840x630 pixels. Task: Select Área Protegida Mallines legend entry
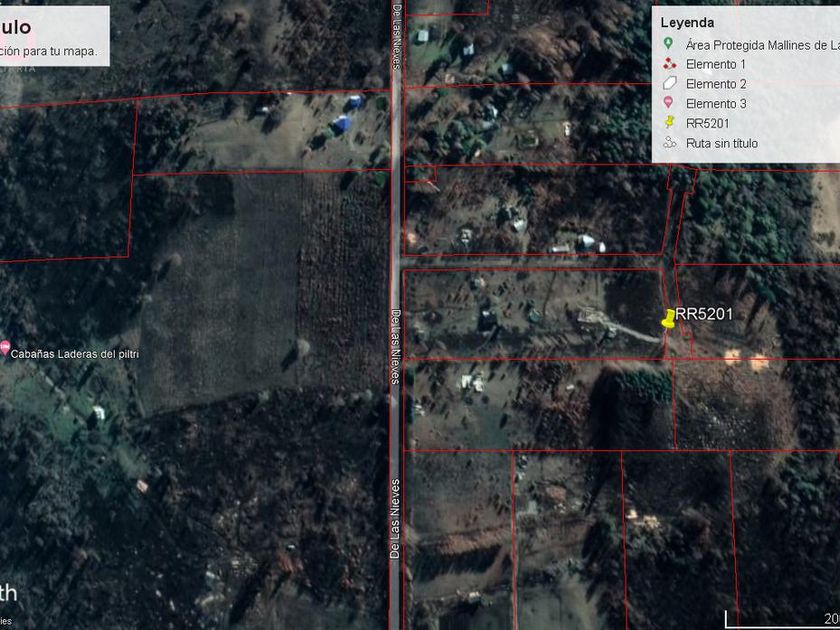point(762,45)
